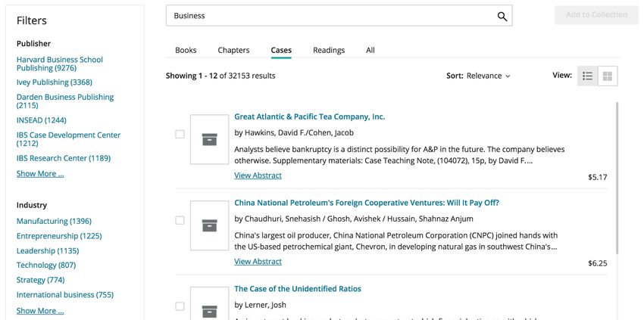Click author line Hawkins, David F./Cohen, Jacob
The width and height of the screenshot is (644, 320).
294,133
